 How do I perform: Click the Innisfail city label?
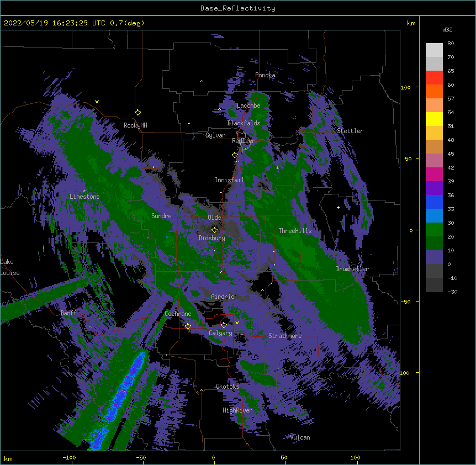coord(229,180)
